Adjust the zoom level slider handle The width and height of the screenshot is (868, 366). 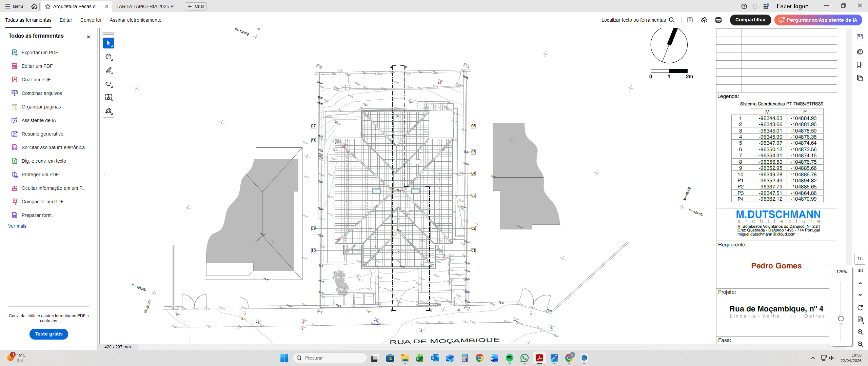tap(841, 319)
